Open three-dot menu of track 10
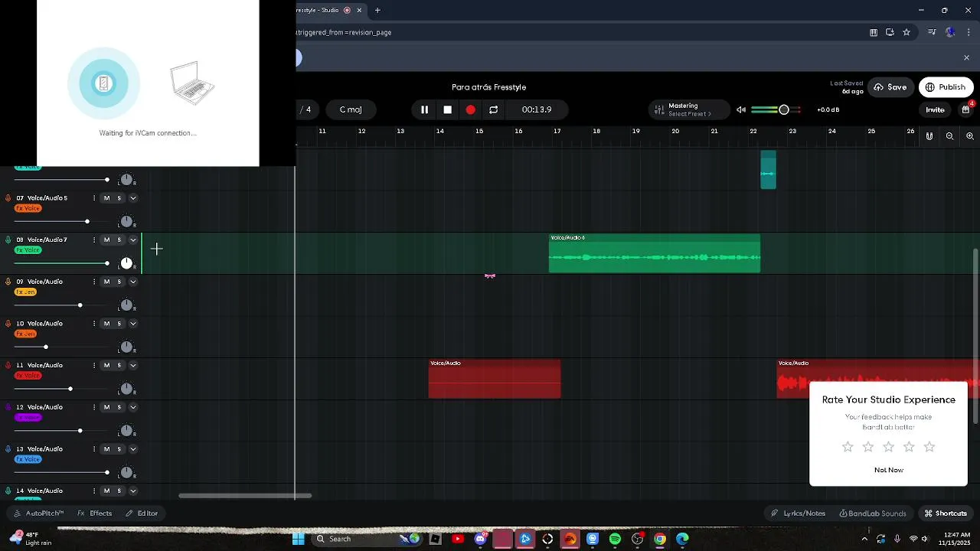 (94, 324)
